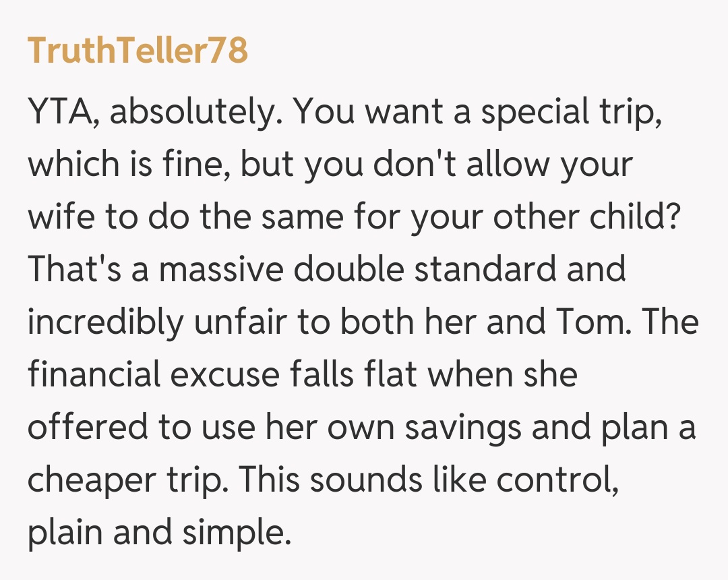The height and width of the screenshot is (580, 728).
Task: Click the phrase "cheaper trip"
Action: tap(125, 480)
